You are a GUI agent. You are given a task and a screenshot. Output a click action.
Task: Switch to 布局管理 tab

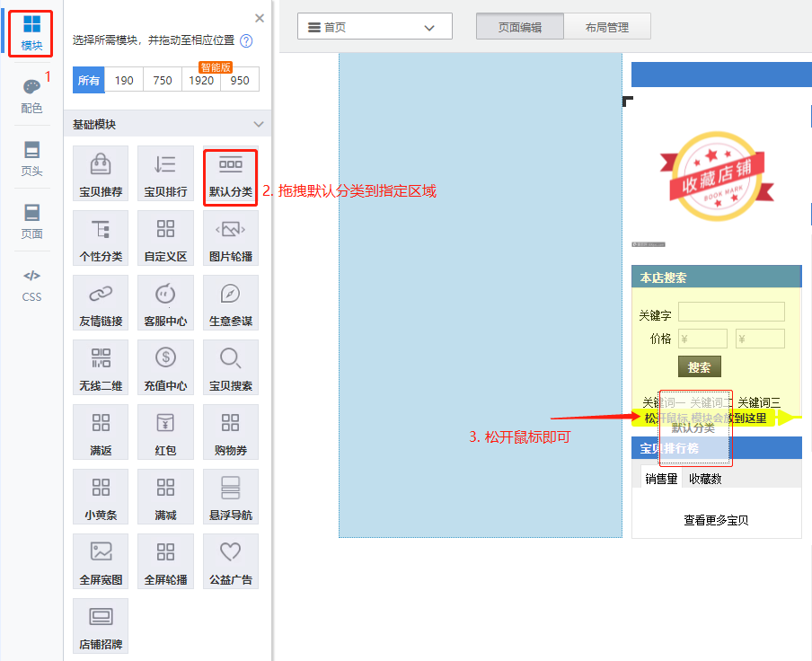tap(607, 27)
